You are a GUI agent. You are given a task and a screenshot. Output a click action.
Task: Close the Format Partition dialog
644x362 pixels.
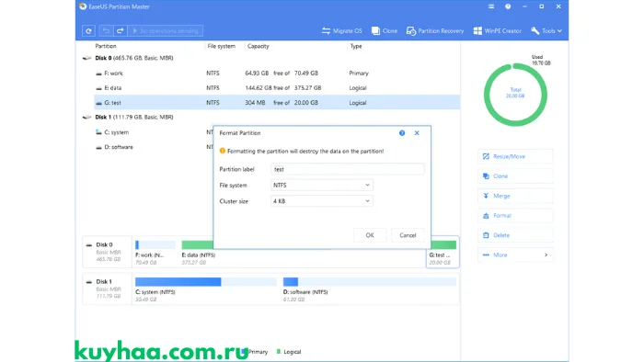point(417,133)
